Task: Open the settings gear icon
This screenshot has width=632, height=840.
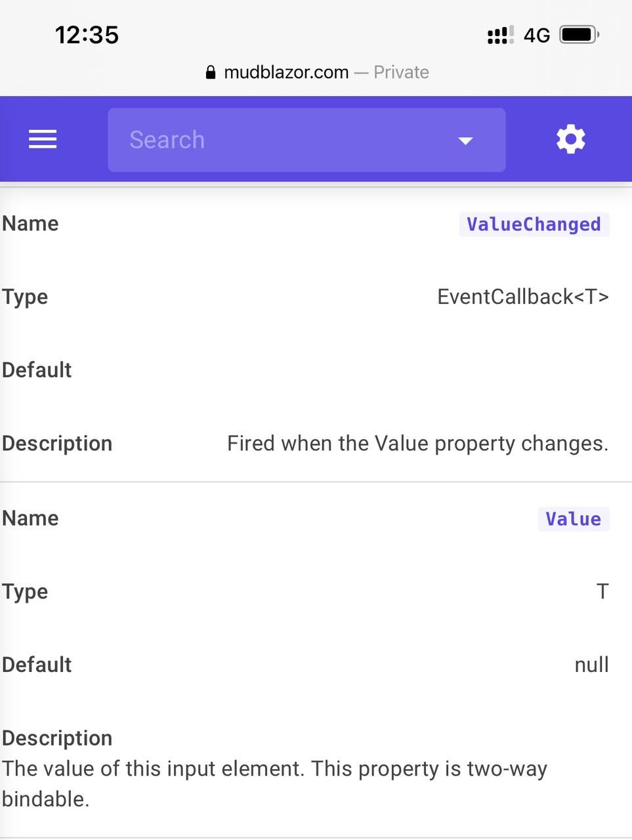Action: coord(570,139)
